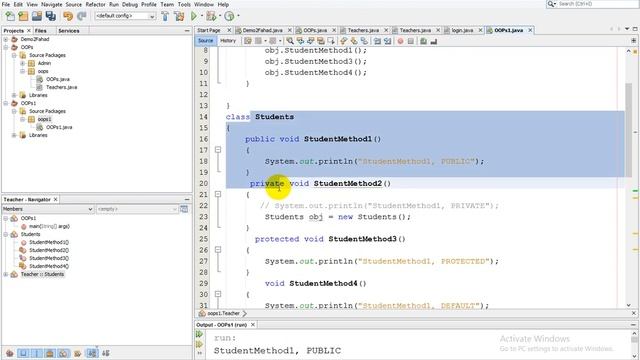Collapse Students node in Navigator
This screenshot has width=640, height=360.
click(x=6, y=234)
